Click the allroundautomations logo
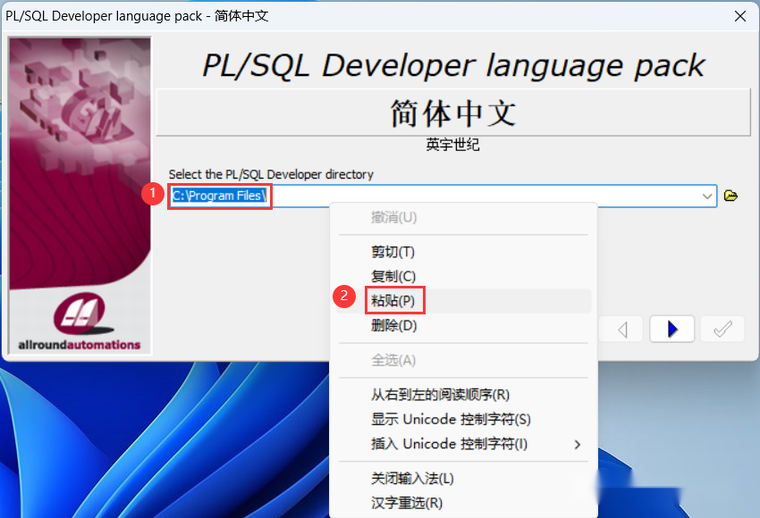This screenshot has width=760, height=518. [79, 321]
